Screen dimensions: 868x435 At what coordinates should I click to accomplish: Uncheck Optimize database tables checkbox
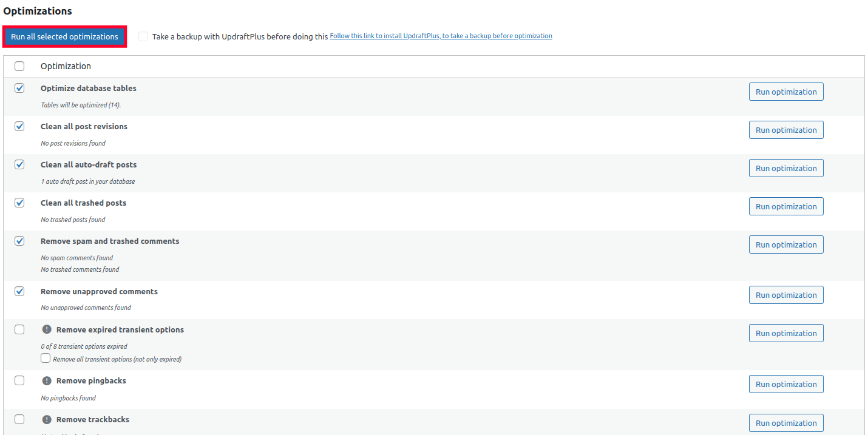coord(19,88)
